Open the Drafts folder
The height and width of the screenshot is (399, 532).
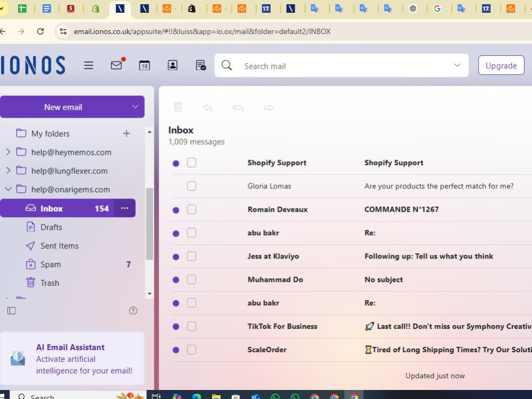pos(51,227)
